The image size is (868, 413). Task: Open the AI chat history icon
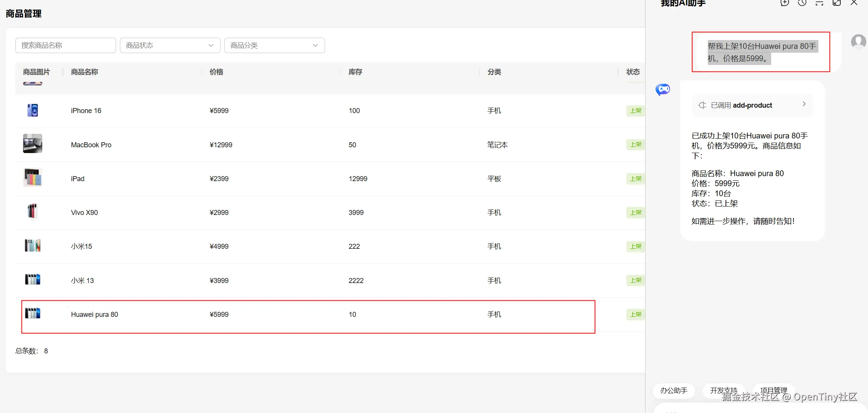802,3
